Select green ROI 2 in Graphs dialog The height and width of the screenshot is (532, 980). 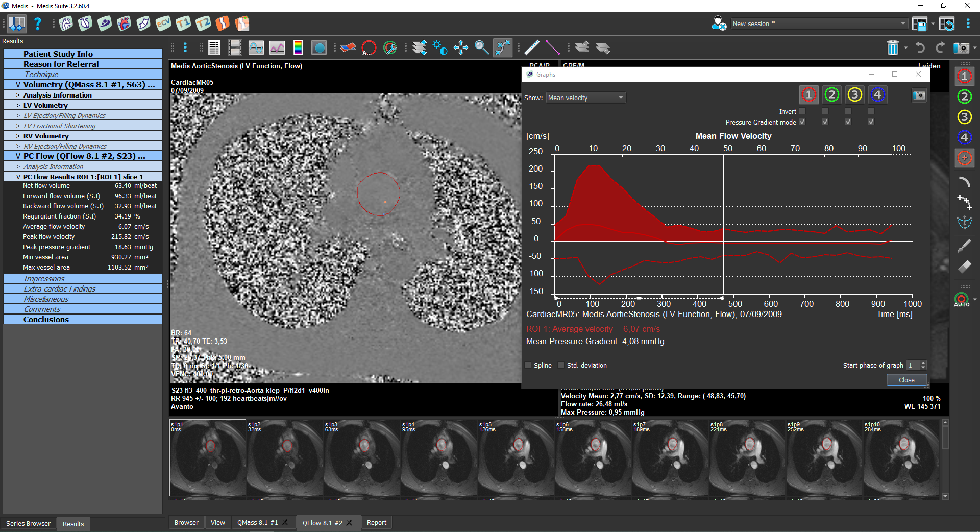click(831, 95)
